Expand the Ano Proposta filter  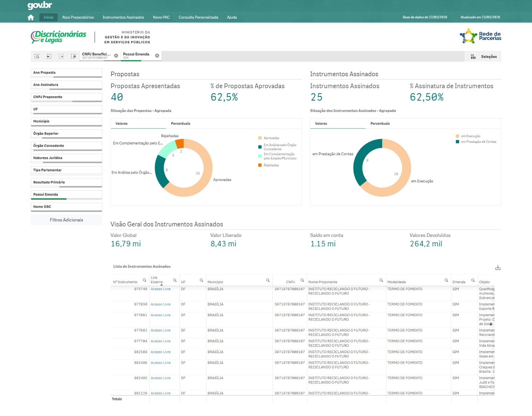click(66, 73)
